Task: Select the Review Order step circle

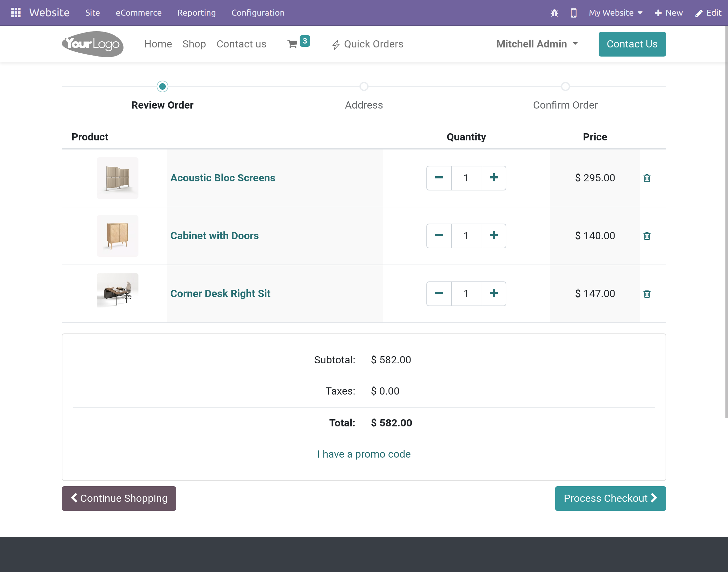Action: click(x=162, y=86)
